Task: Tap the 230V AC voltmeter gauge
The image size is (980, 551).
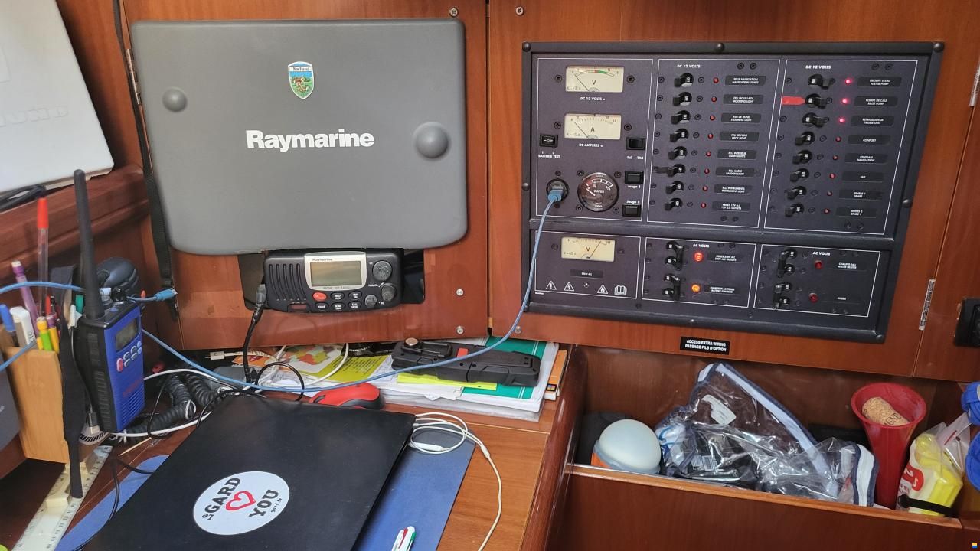Action: pyautogui.click(x=587, y=249)
